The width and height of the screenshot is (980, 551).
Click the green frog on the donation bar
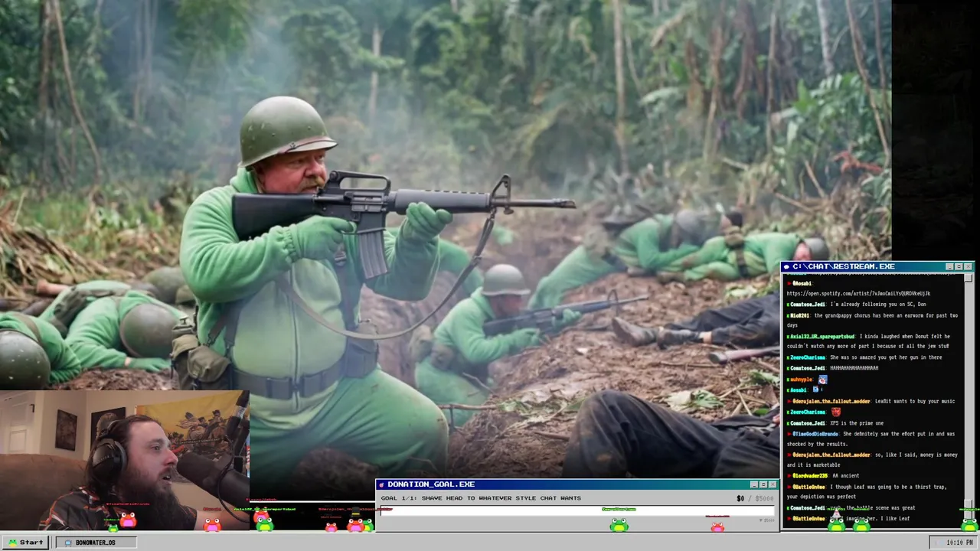coord(619,524)
